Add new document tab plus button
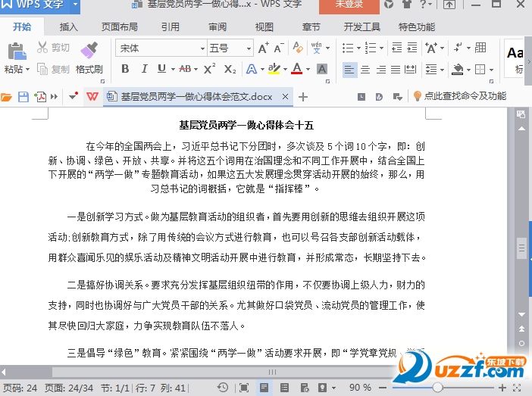 pos(303,97)
